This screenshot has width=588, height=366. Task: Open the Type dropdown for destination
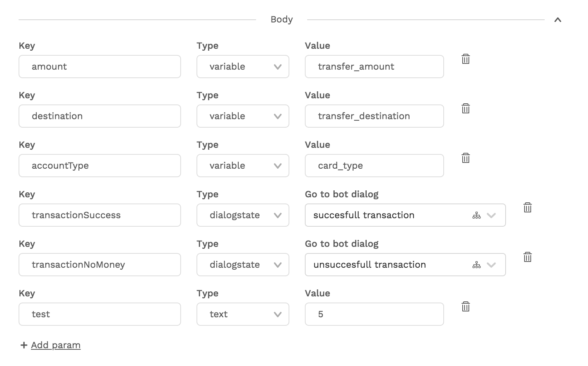[x=243, y=116]
